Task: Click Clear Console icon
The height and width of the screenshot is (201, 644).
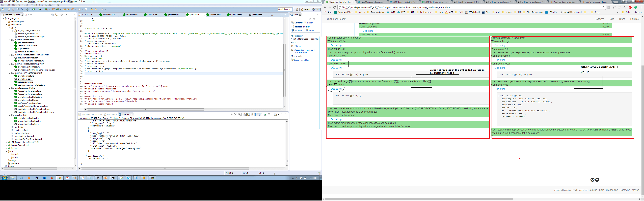Action: (245, 115)
